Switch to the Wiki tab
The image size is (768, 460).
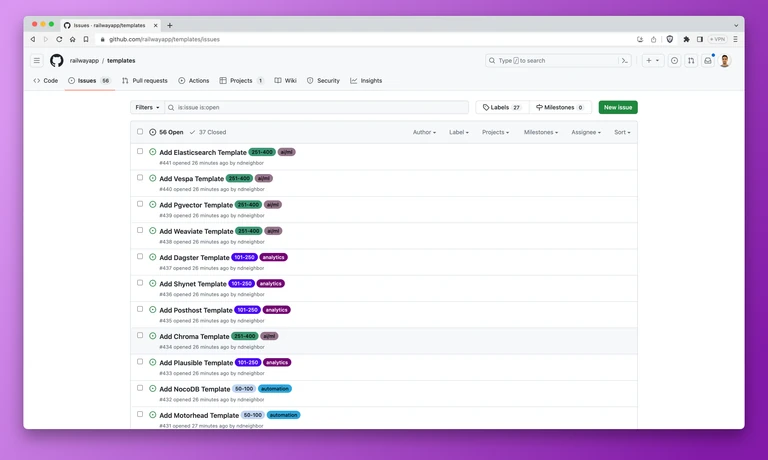click(x=286, y=81)
